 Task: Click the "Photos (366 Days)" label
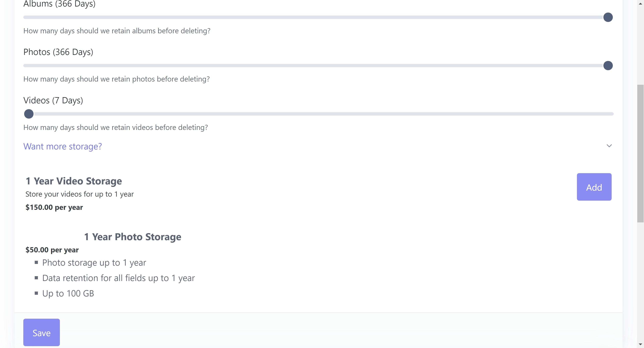(58, 52)
